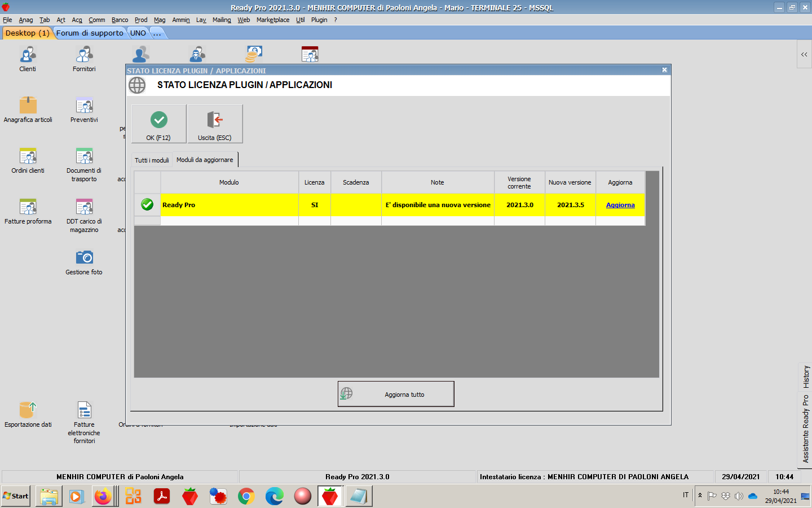The height and width of the screenshot is (508, 812).
Task: Click the ? help menu
Action: 336,20
